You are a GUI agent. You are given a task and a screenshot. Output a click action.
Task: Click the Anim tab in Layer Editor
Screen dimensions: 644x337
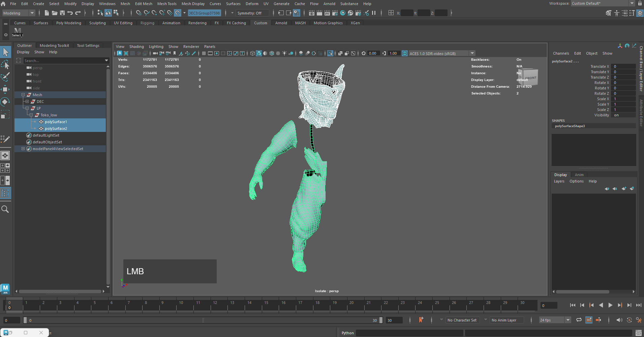click(579, 175)
